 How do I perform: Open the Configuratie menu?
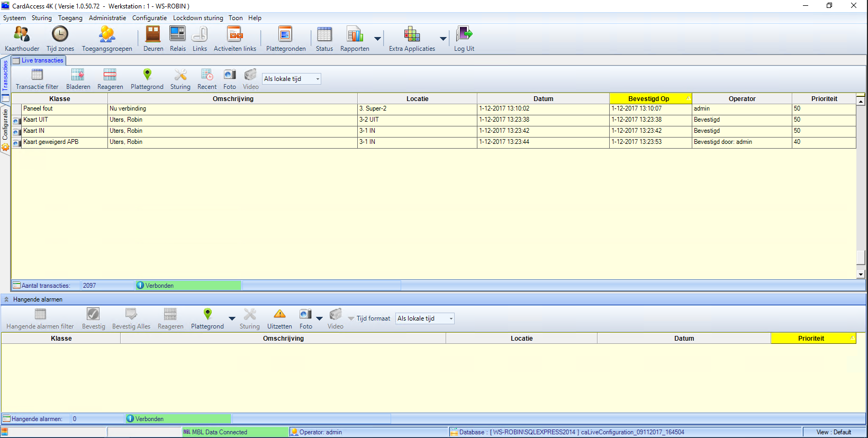click(149, 18)
